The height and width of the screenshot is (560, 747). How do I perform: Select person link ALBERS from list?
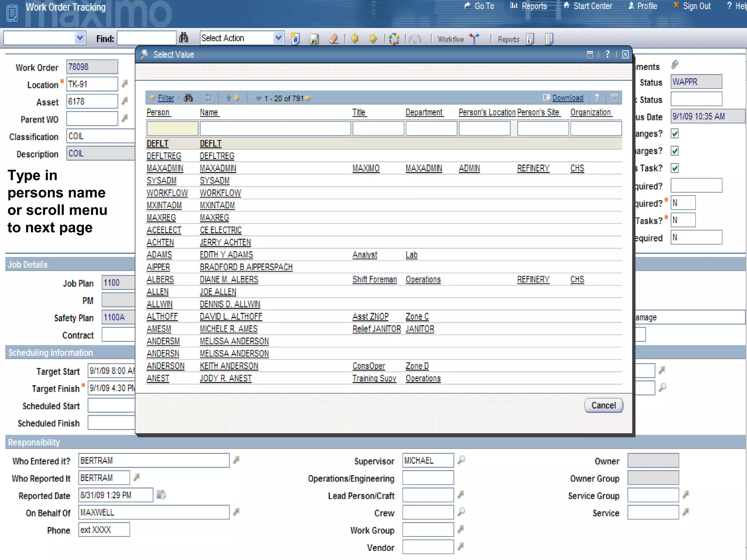pyautogui.click(x=160, y=280)
